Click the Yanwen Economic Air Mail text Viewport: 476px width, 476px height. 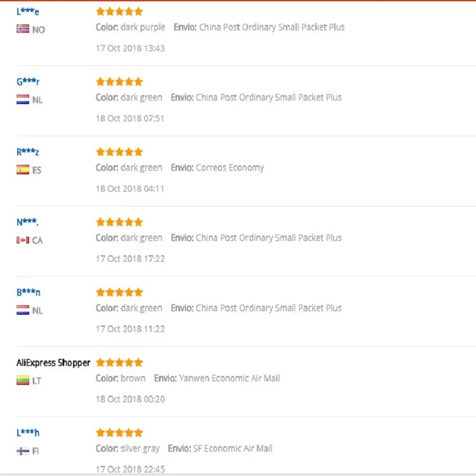[x=229, y=378]
